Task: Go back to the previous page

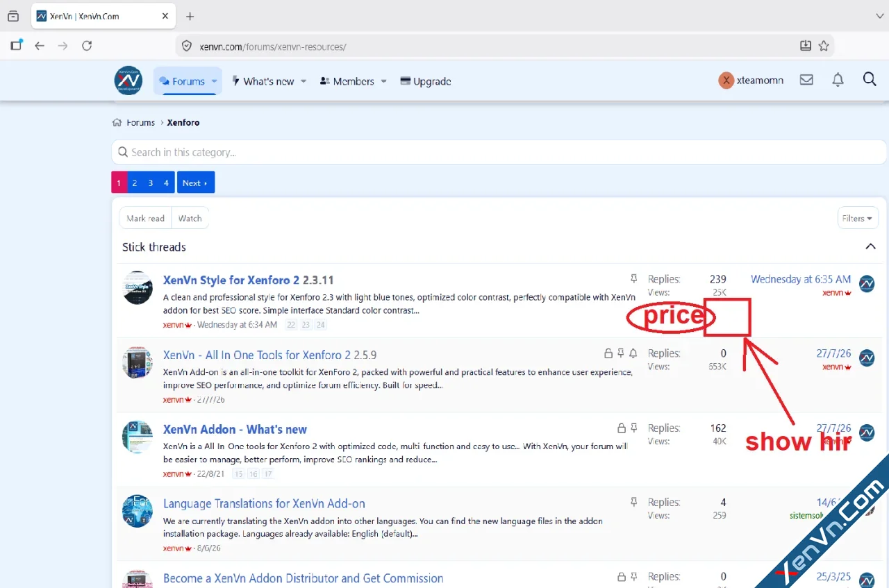Action: pyautogui.click(x=40, y=46)
